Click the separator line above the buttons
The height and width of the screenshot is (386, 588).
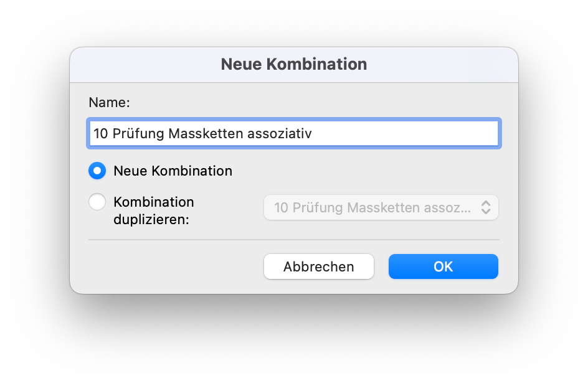(293, 239)
